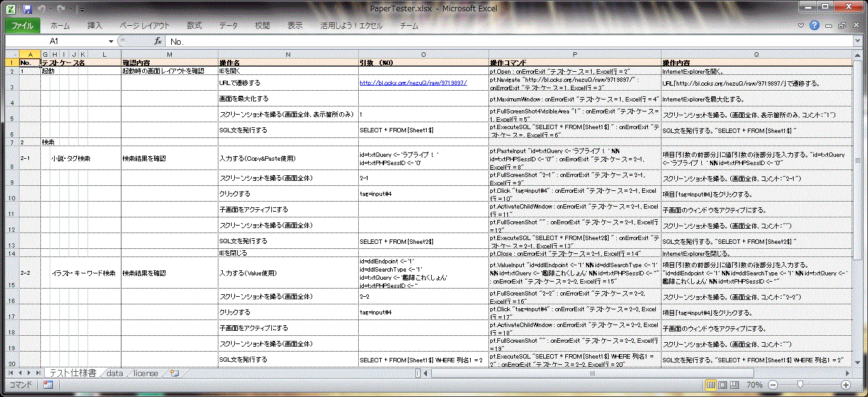Restore down the workbook window

click(842, 26)
